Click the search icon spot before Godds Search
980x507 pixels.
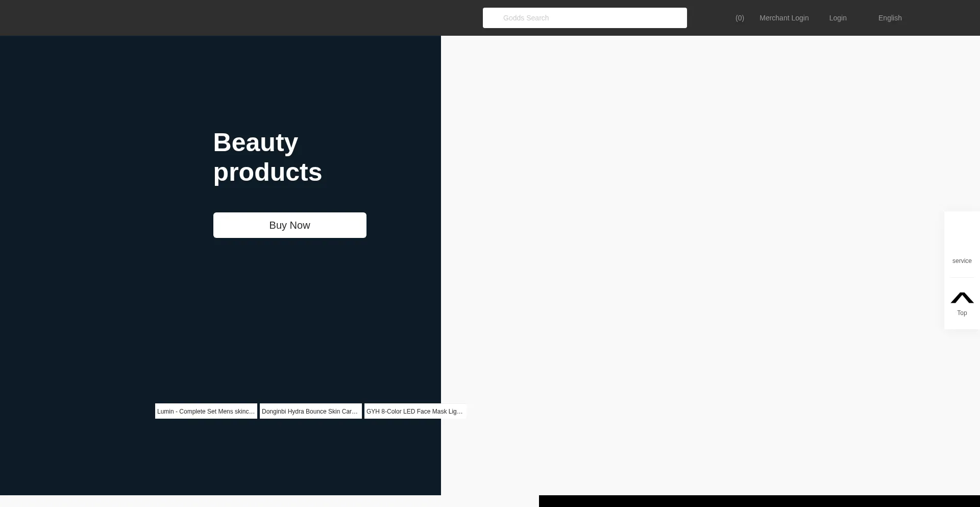click(494, 18)
